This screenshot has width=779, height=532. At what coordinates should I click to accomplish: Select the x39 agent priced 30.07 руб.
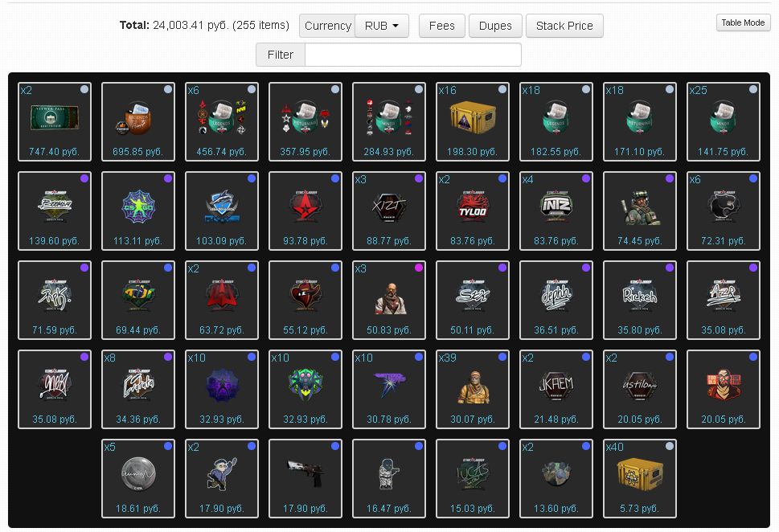[x=473, y=389]
